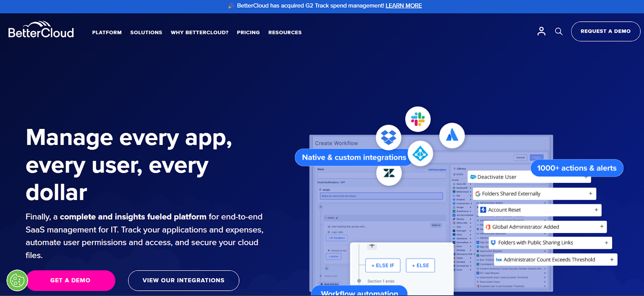Open the user account icon

click(x=541, y=31)
